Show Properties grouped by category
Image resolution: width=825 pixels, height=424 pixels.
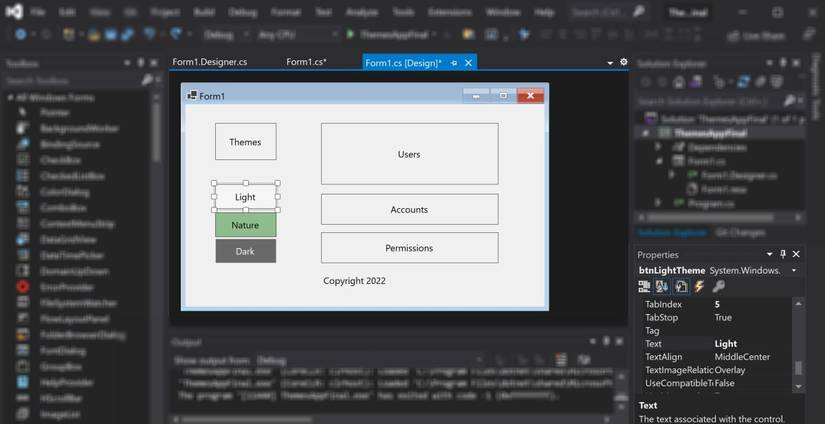coord(644,286)
